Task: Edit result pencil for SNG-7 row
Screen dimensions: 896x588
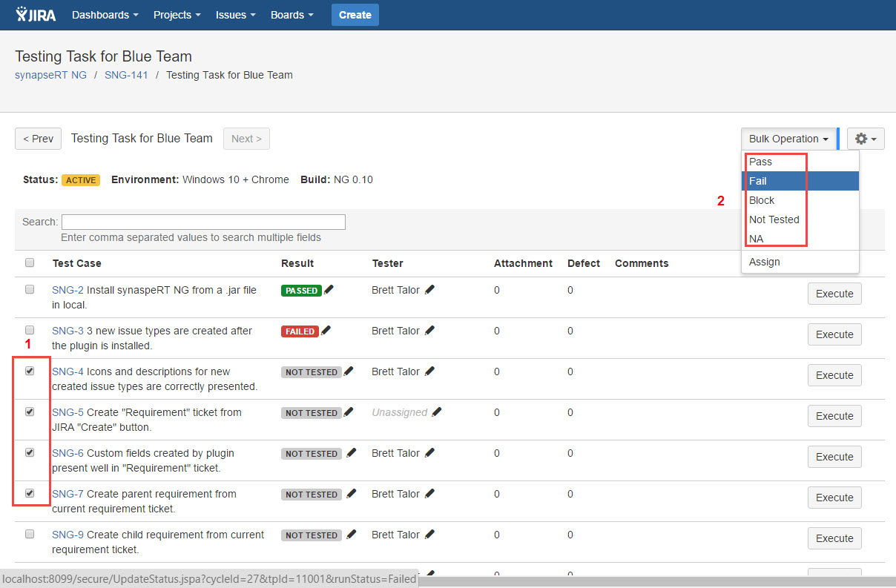Action: 351,494
